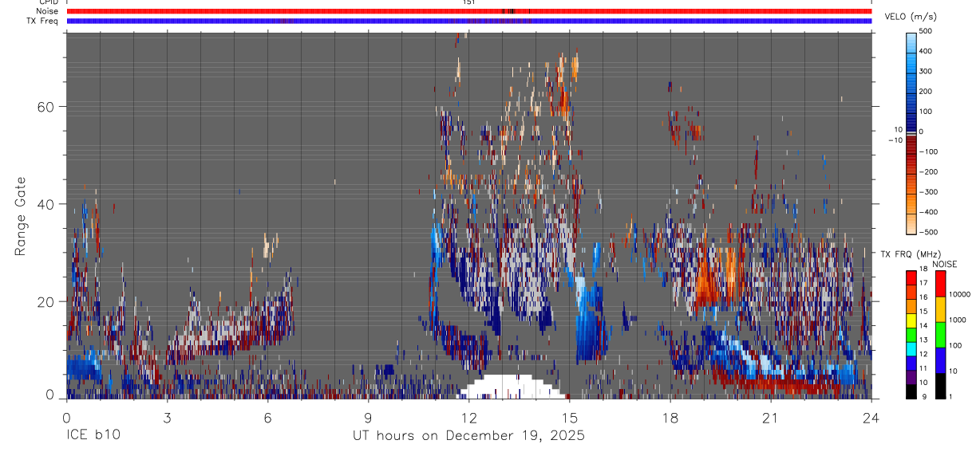The height and width of the screenshot is (452, 980).
Task: Click the 300 tick on the velocity scale
Action: pos(927,71)
